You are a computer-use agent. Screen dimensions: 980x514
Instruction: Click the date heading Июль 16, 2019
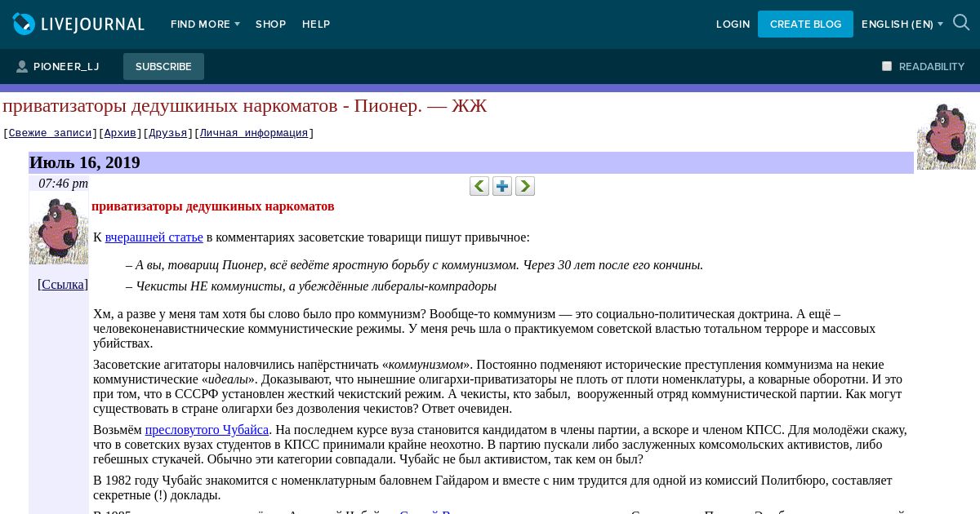tap(85, 162)
